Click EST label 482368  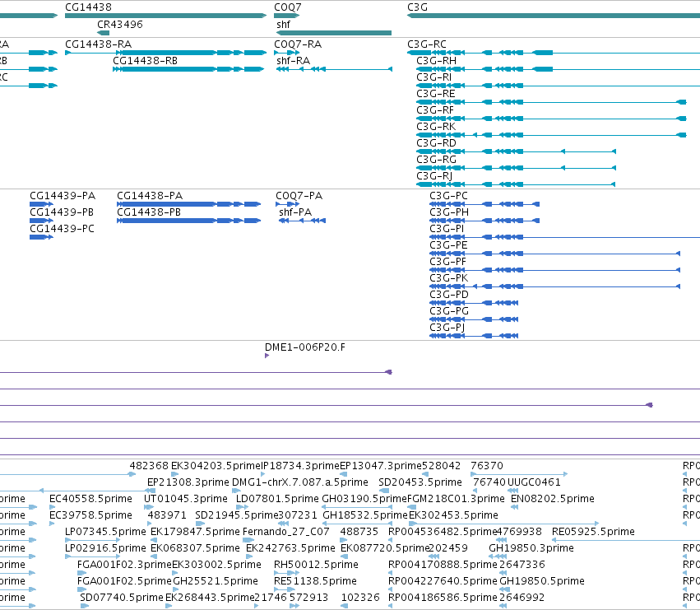point(149,466)
